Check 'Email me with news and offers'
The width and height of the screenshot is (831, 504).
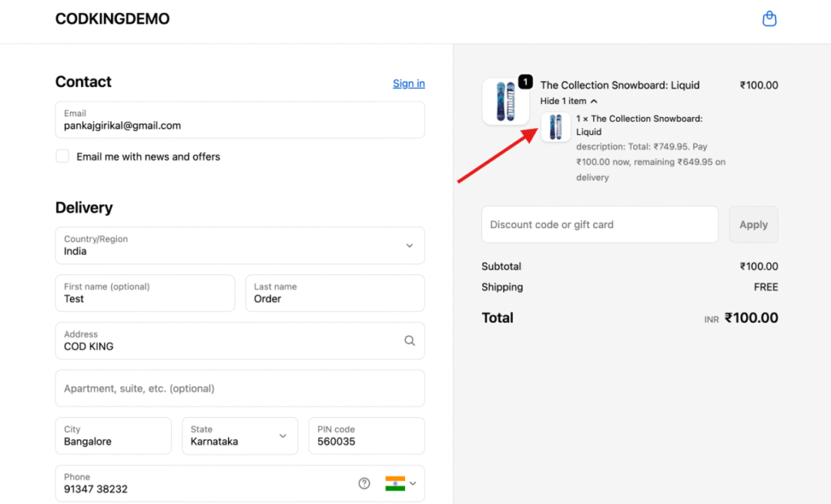pyautogui.click(x=62, y=157)
